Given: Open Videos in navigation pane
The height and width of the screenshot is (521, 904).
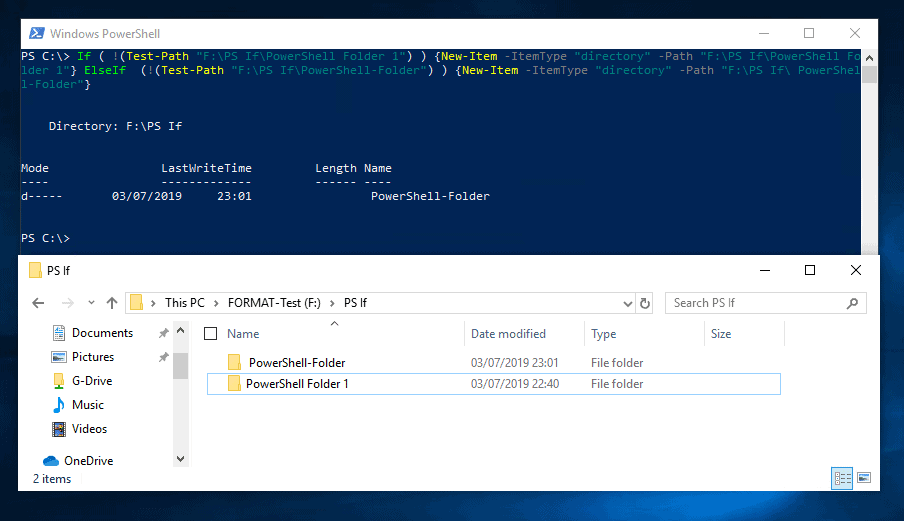Looking at the screenshot, I should tap(89, 429).
